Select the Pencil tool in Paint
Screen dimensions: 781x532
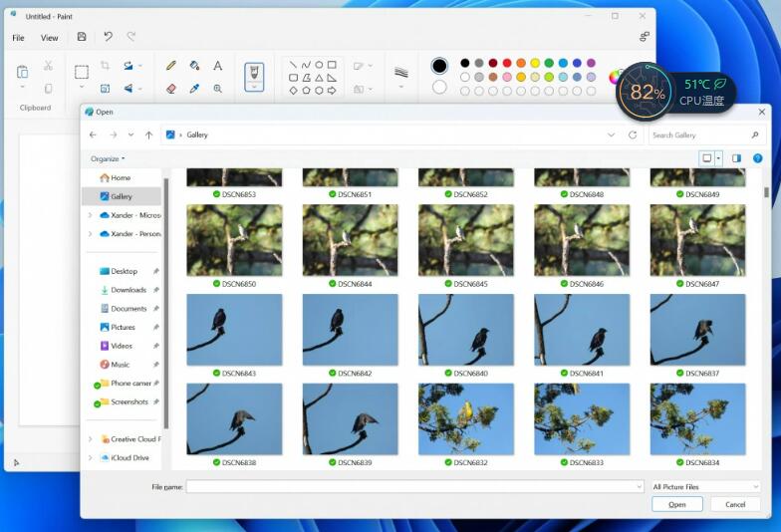[171, 66]
